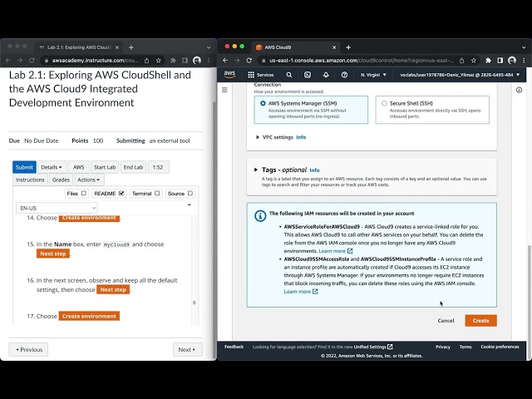Launch CloudShell from the AWS top bar

(x=307, y=75)
